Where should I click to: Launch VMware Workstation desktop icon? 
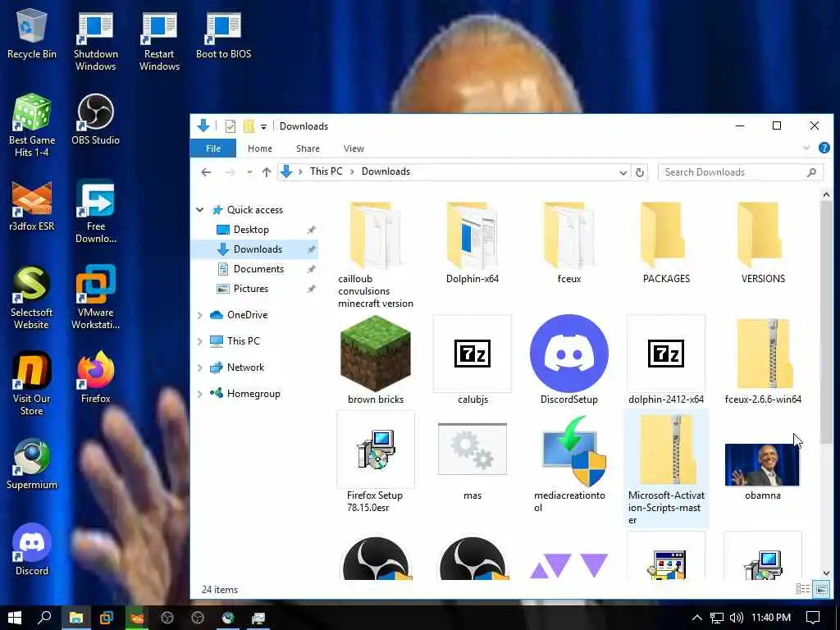[x=95, y=297]
